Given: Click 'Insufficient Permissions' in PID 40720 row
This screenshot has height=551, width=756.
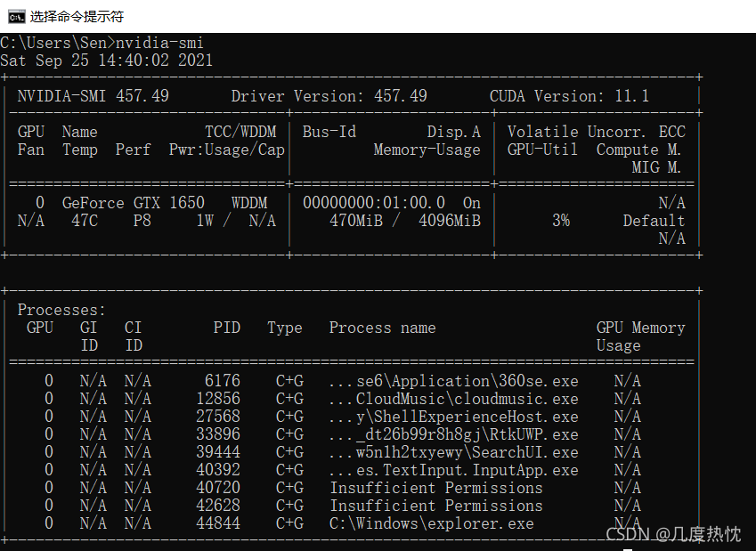Looking at the screenshot, I should [436, 488].
